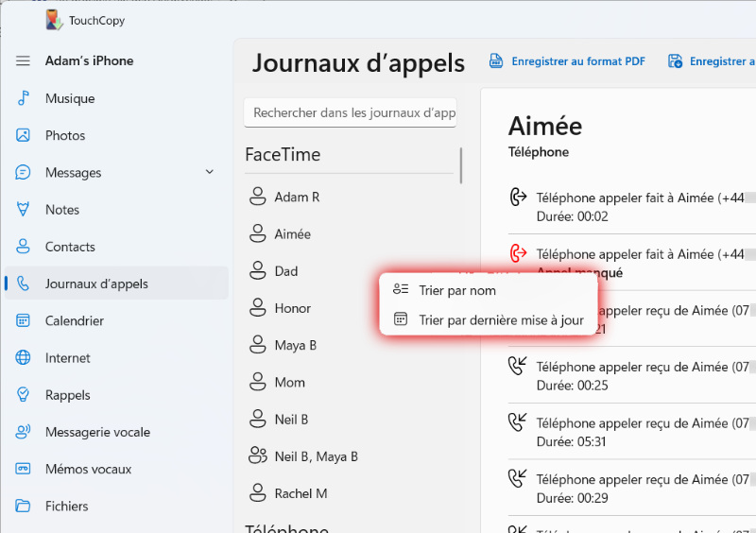Select Trier par nom option
Screen dimensions: 756x533
(x=457, y=290)
